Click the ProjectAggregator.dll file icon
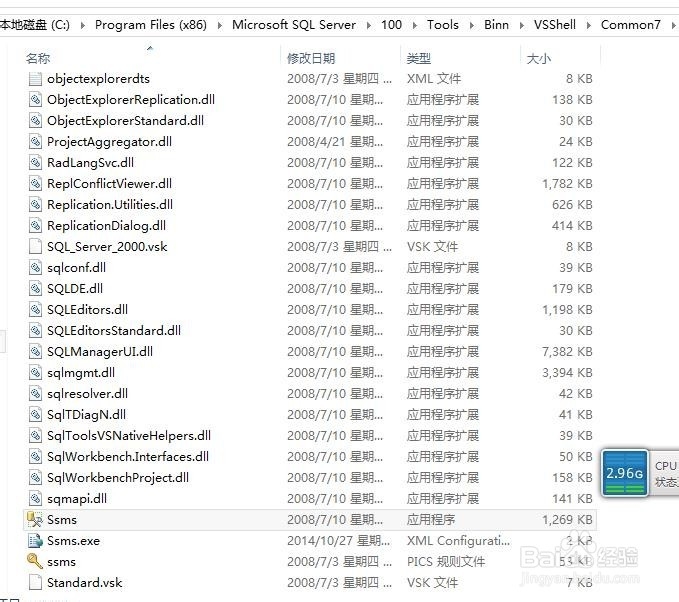This screenshot has width=679, height=602. point(35,142)
